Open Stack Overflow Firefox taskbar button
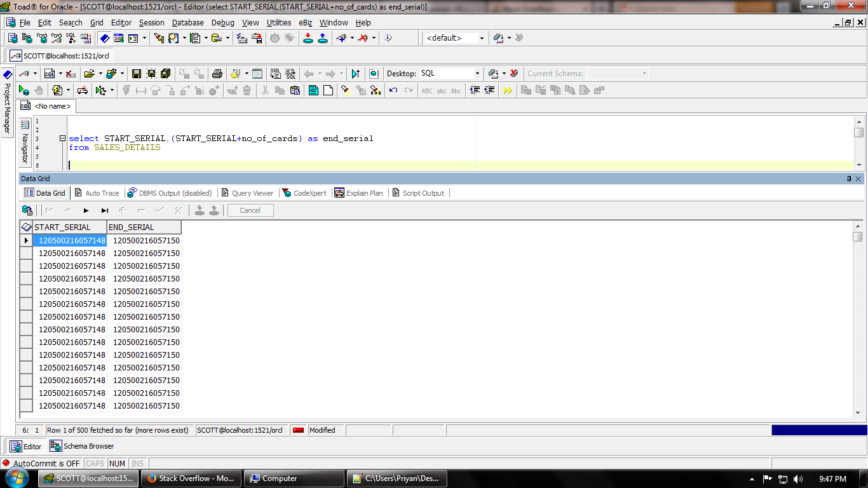The height and width of the screenshot is (488, 868). pyautogui.click(x=190, y=478)
